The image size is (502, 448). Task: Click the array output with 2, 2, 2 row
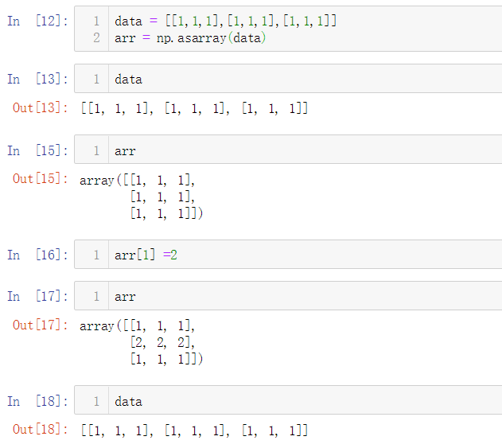pos(141,342)
